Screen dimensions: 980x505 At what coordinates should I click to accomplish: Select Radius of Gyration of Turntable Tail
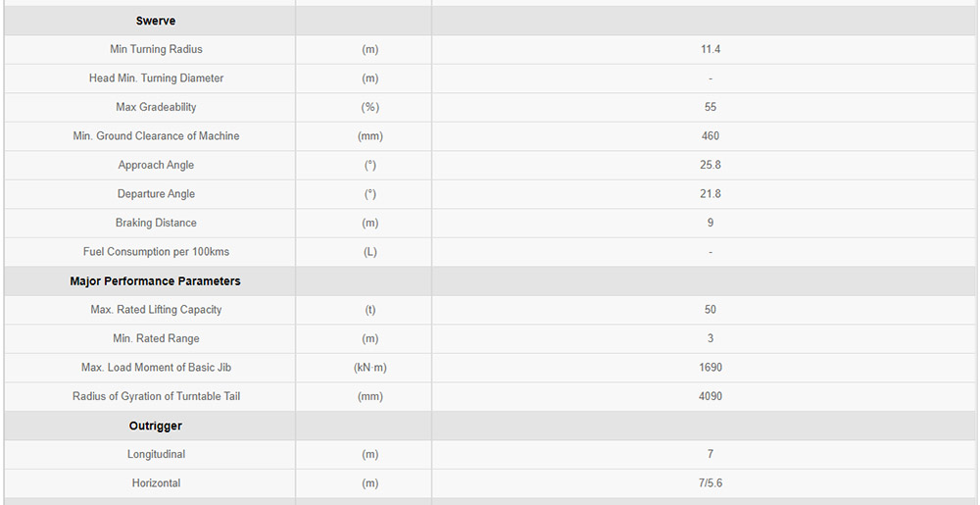(156, 396)
